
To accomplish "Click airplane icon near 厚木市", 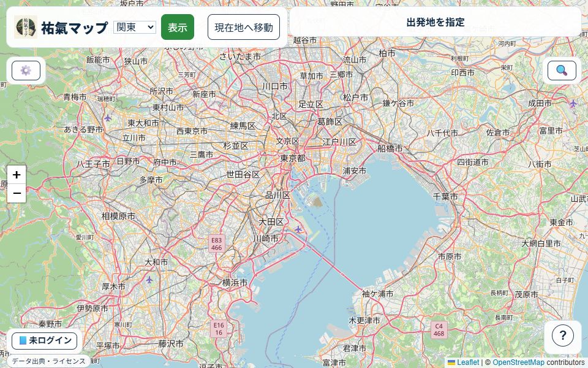I will [149, 280].
